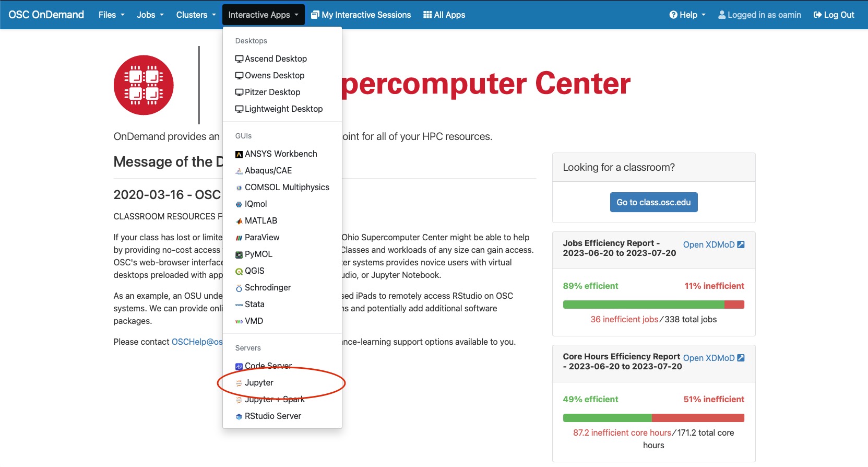Click the Log Out link
Screen dimensions: 868x467
pyautogui.click(x=834, y=15)
